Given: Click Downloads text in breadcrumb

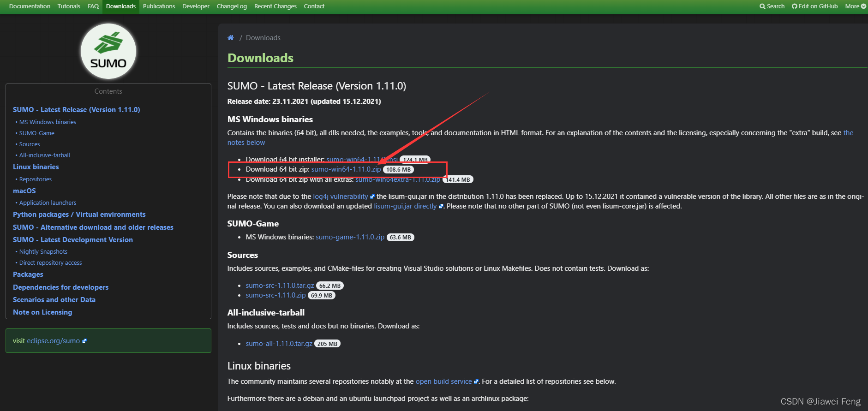Looking at the screenshot, I should 263,38.
